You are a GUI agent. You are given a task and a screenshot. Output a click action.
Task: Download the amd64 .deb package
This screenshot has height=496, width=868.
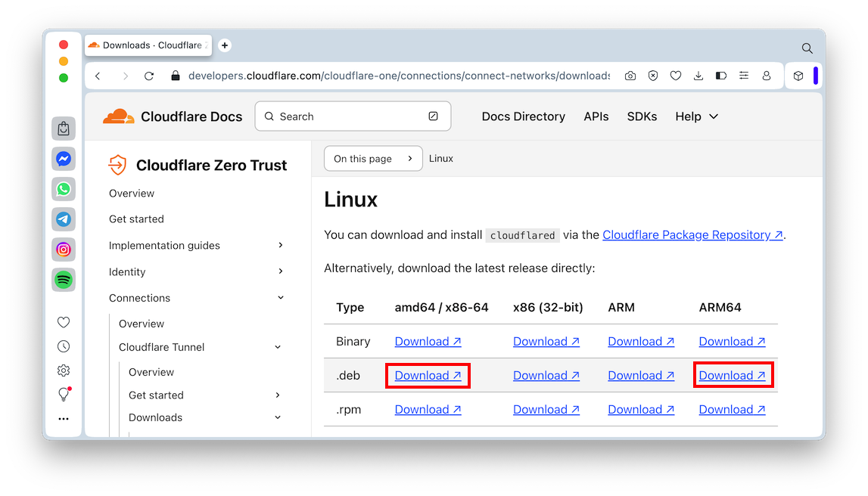pyautogui.click(x=428, y=376)
